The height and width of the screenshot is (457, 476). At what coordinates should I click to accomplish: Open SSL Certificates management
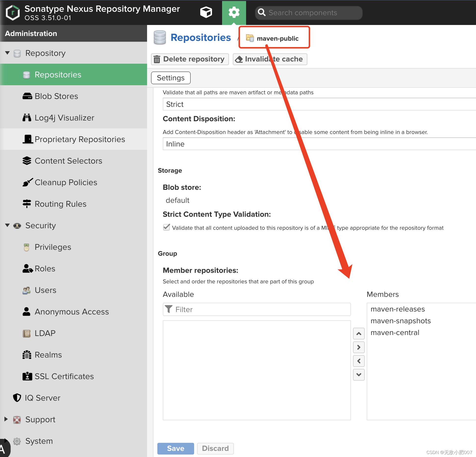point(64,376)
